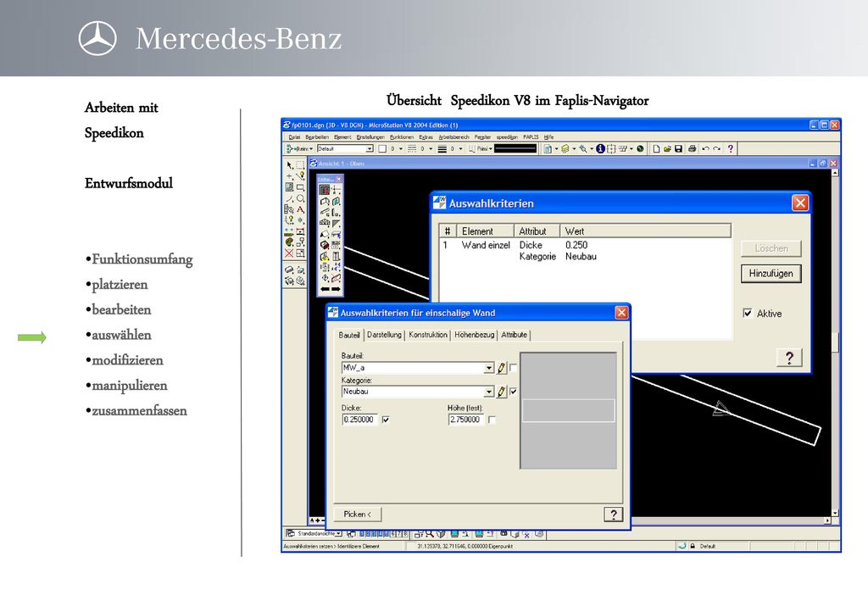This screenshot has width=868, height=601.
Task: Click the left arrow in Entwurf palette
Action: point(325,289)
